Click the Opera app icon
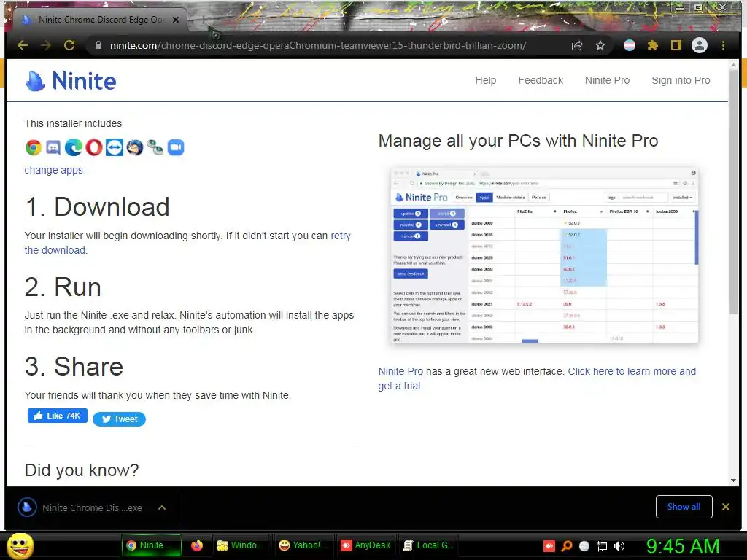The image size is (747, 560). (x=94, y=147)
